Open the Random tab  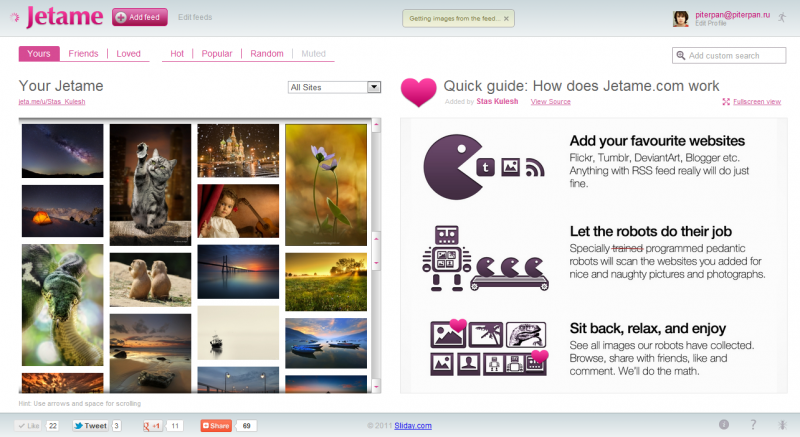pos(266,54)
